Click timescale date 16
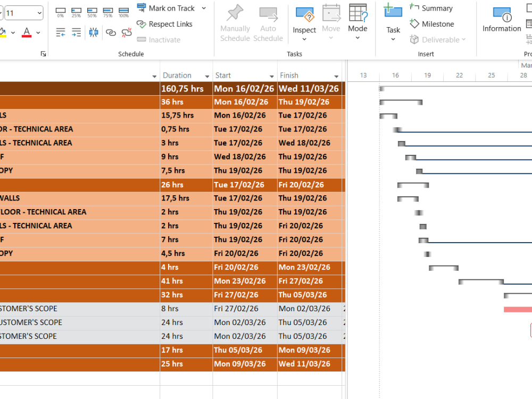The image size is (532, 399). [395, 76]
